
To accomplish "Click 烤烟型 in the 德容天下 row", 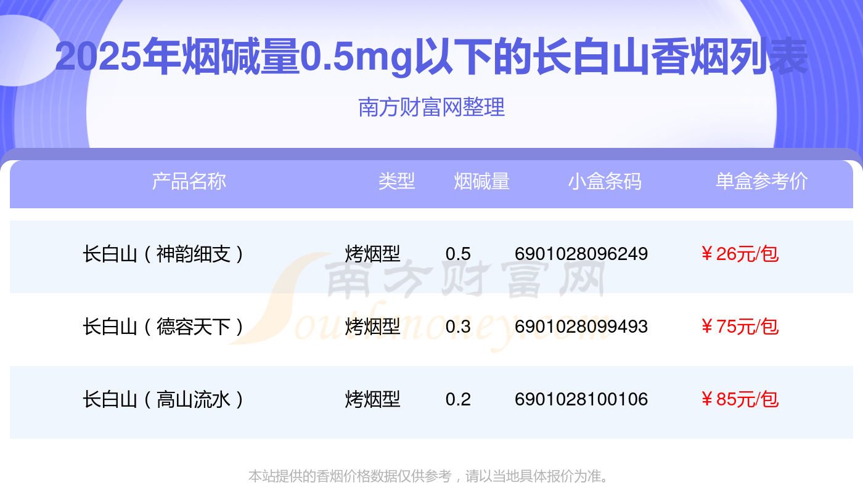I will (x=373, y=327).
